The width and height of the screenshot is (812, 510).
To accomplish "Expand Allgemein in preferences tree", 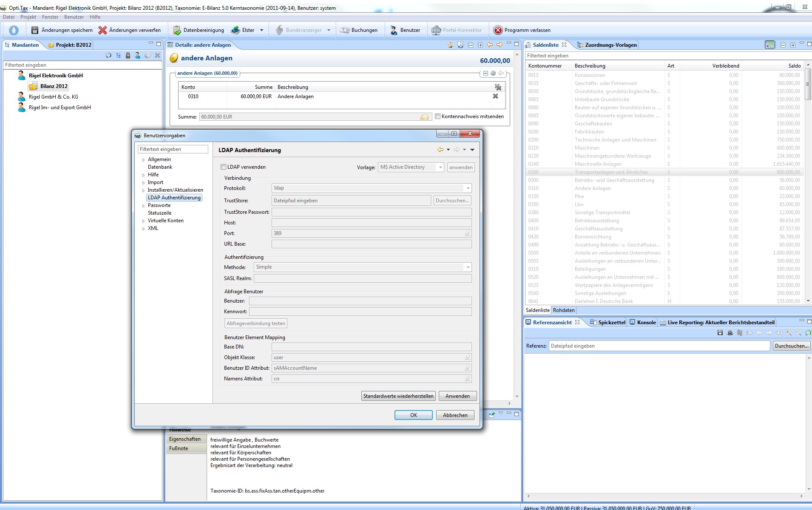I will click(x=143, y=160).
